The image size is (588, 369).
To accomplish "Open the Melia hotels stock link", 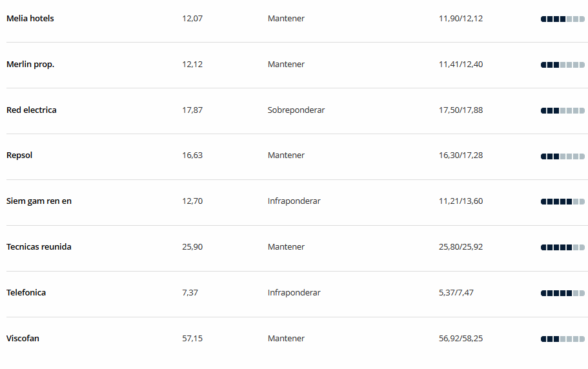I will click(x=30, y=18).
